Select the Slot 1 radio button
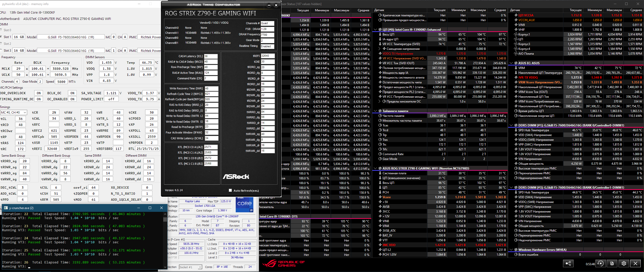The width and height of the screenshot is (644, 272). [1, 37]
